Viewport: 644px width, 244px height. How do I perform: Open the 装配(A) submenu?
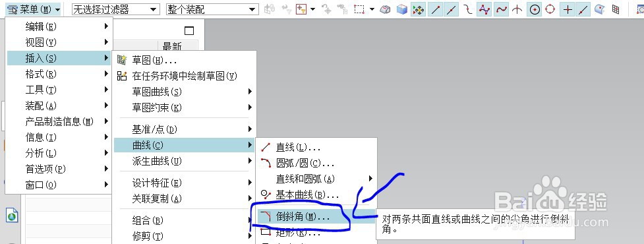click(59, 106)
